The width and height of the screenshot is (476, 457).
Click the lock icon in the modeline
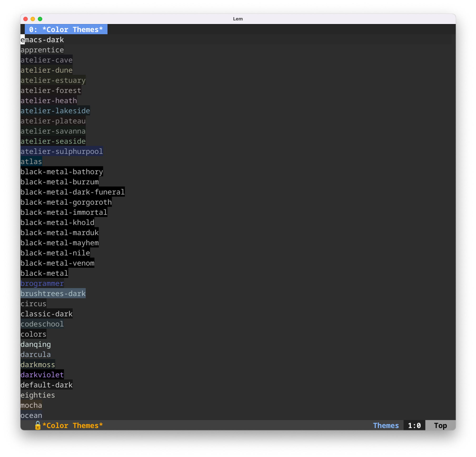(x=38, y=425)
